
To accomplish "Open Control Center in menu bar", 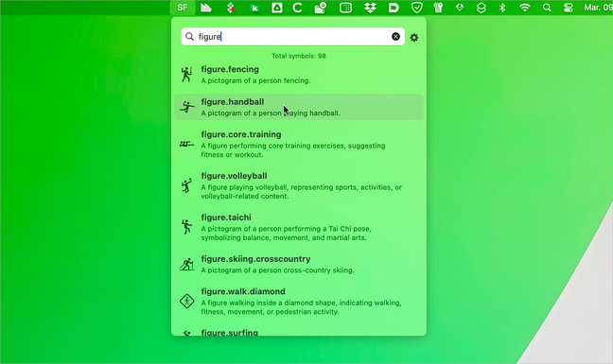I will click(568, 8).
